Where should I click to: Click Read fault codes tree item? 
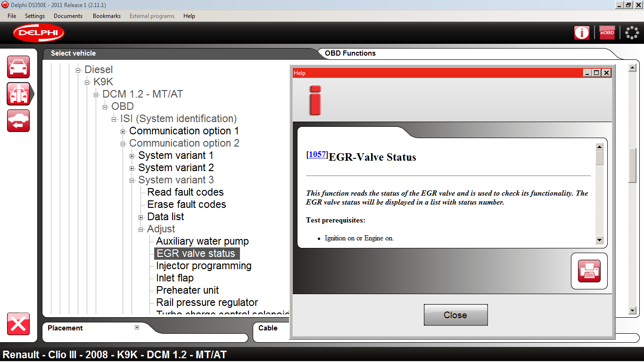(x=185, y=192)
